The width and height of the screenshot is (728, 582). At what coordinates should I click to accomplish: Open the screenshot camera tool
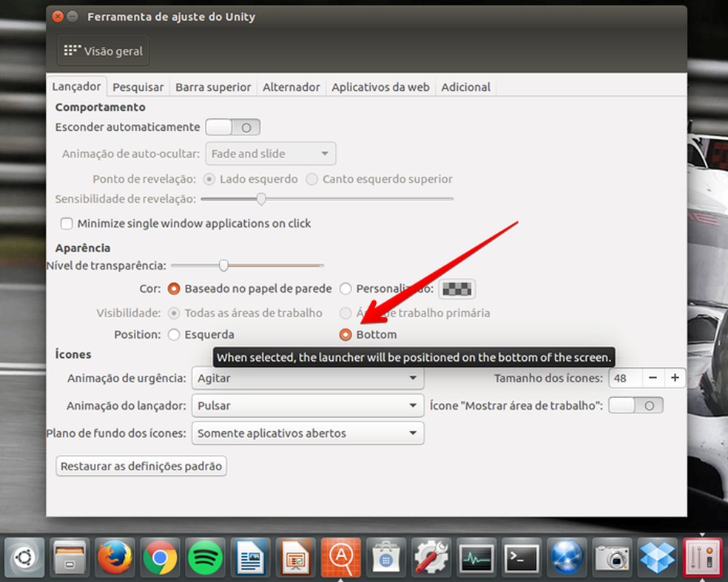(612, 558)
